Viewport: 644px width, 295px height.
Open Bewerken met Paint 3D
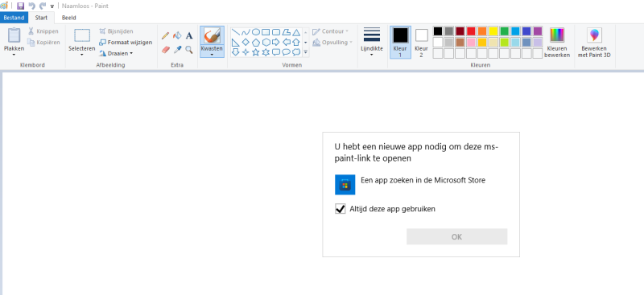click(x=594, y=43)
